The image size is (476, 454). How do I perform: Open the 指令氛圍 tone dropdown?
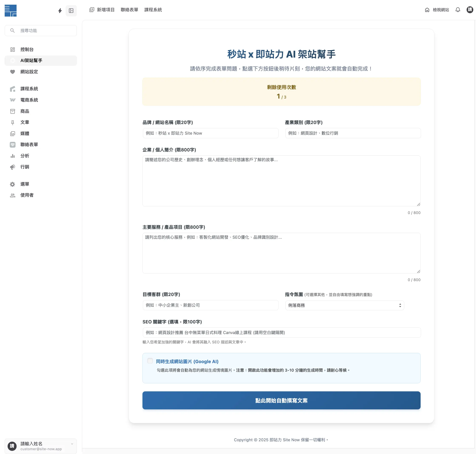[x=344, y=305]
